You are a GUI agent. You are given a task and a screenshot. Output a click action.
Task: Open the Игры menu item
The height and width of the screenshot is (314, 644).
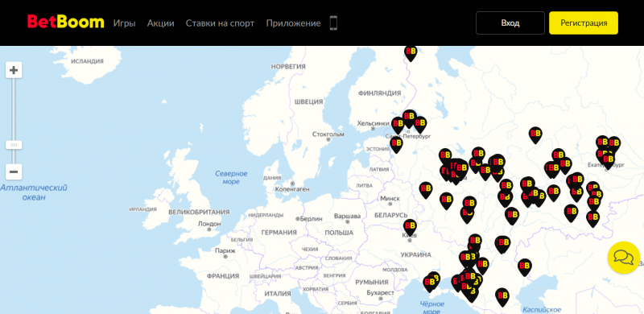pyautogui.click(x=125, y=23)
